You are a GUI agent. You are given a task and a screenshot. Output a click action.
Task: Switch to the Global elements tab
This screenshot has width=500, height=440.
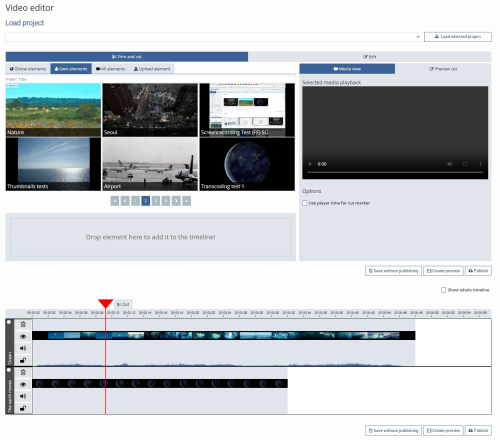coord(28,69)
